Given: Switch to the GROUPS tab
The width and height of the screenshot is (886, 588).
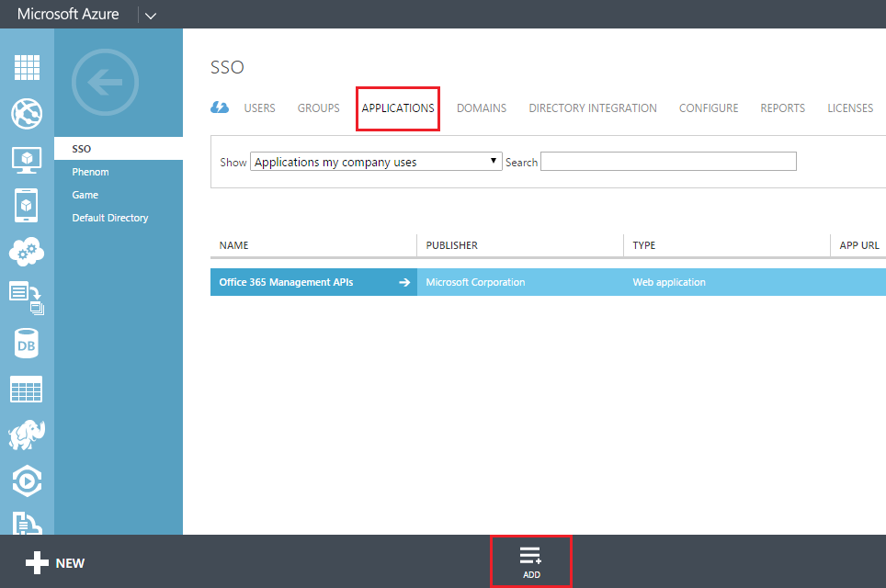Looking at the screenshot, I should tap(319, 107).
